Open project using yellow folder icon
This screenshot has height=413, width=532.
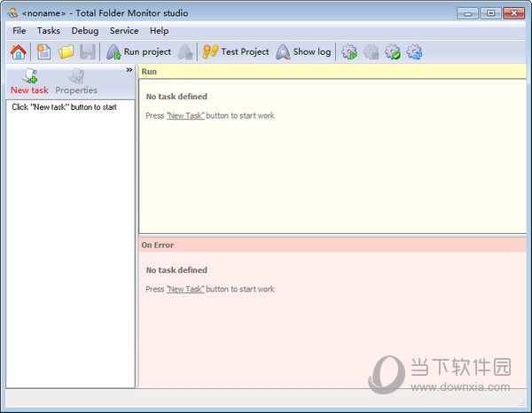[66, 52]
